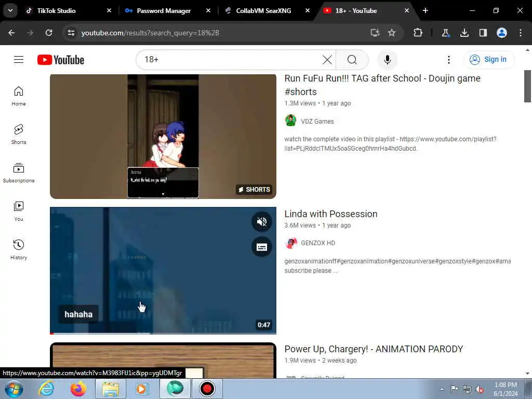Open the browser side panel
The image size is (532, 399).
pyautogui.click(x=483, y=33)
